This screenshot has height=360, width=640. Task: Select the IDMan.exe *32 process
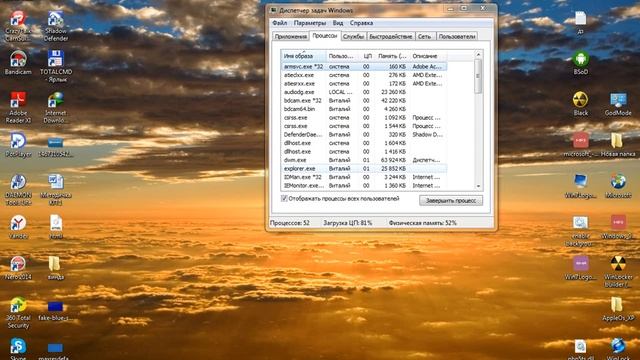click(x=364, y=177)
